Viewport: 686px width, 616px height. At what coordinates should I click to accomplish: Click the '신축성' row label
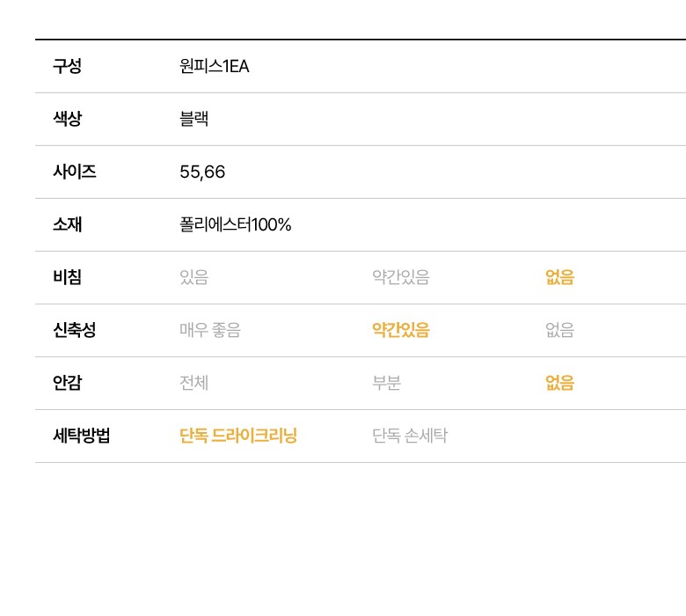74,330
